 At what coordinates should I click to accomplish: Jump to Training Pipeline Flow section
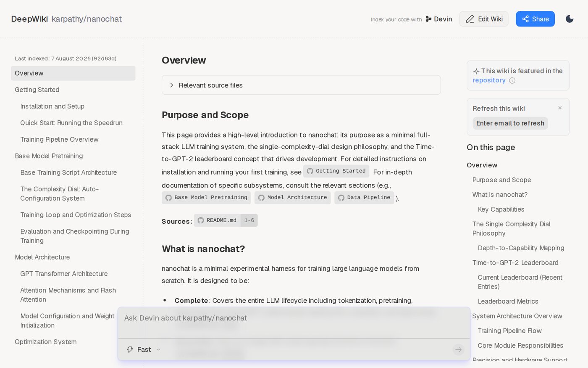509,331
